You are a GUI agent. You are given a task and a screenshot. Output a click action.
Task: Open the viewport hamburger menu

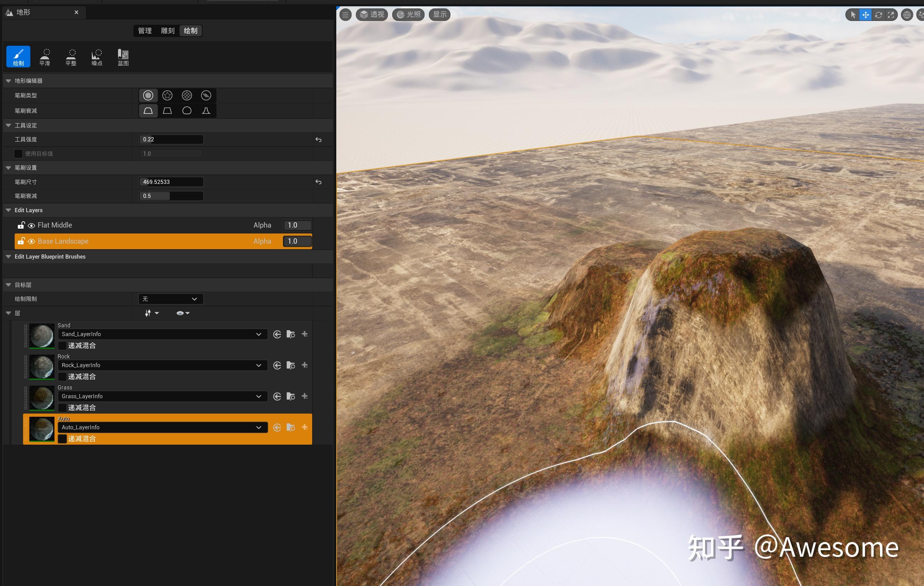coord(345,15)
